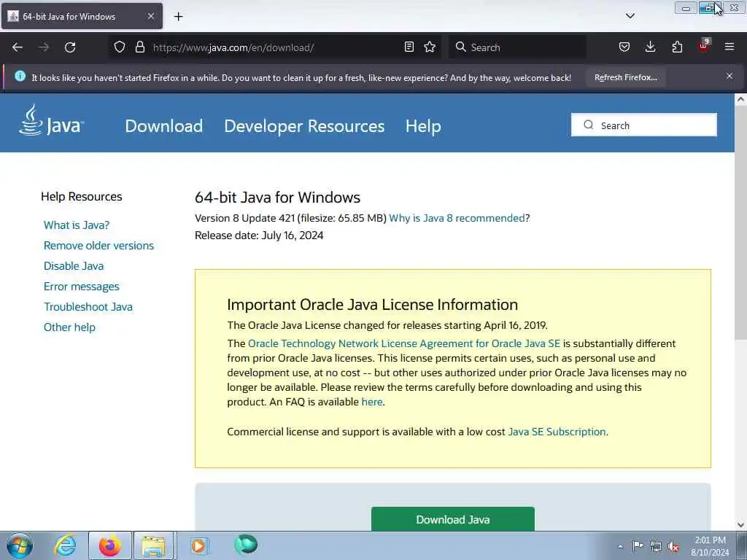Open the Firefox downloads panel
This screenshot has height=560, width=747.
(x=650, y=47)
